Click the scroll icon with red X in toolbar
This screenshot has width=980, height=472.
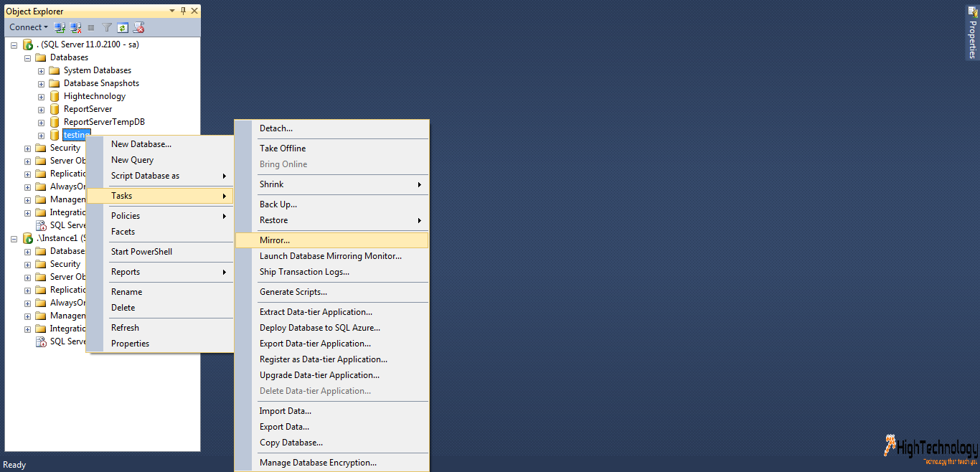click(x=139, y=27)
